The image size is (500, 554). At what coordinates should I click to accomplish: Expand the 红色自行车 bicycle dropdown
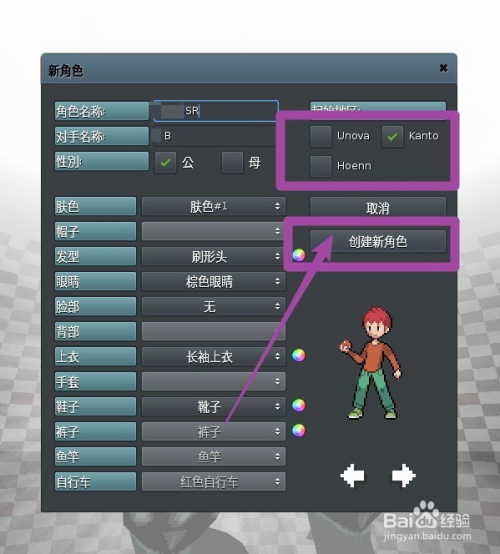213,482
